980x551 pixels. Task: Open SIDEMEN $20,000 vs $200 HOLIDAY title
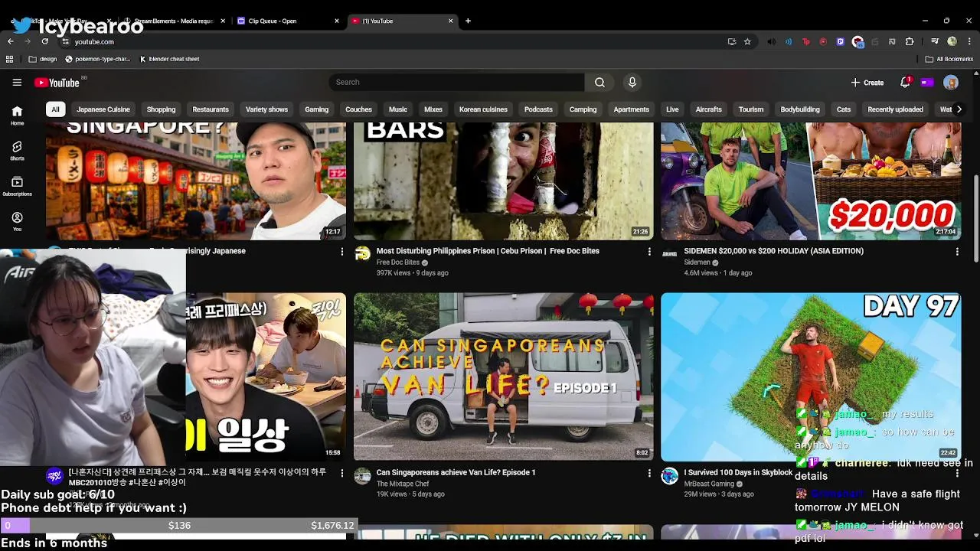773,251
